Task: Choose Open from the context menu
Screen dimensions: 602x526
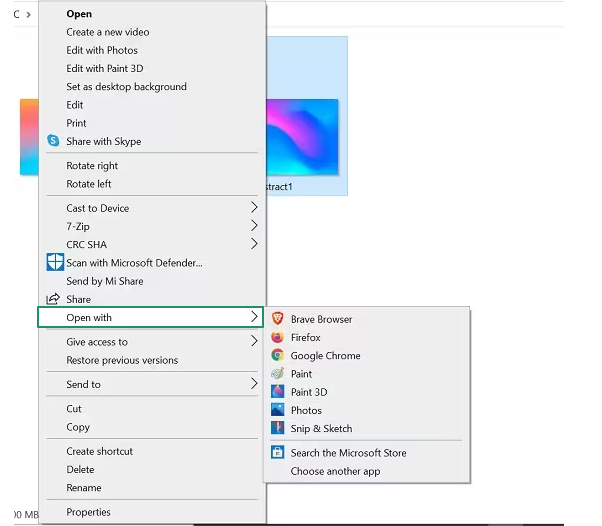Action: pos(79,14)
